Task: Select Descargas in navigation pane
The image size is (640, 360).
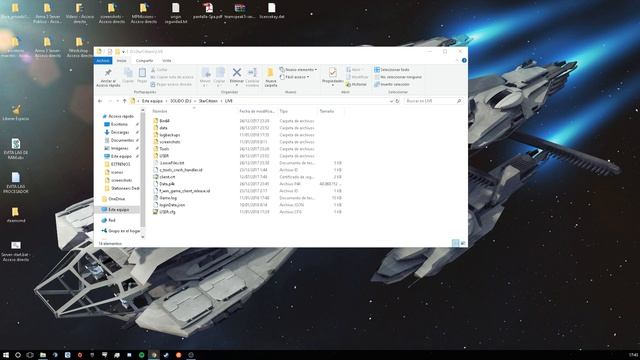Action: click(x=117, y=132)
